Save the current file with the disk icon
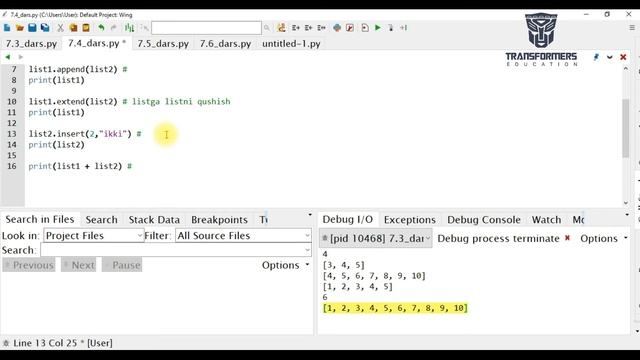The width and height of the screenshot is (640, 360). point(32,28)
